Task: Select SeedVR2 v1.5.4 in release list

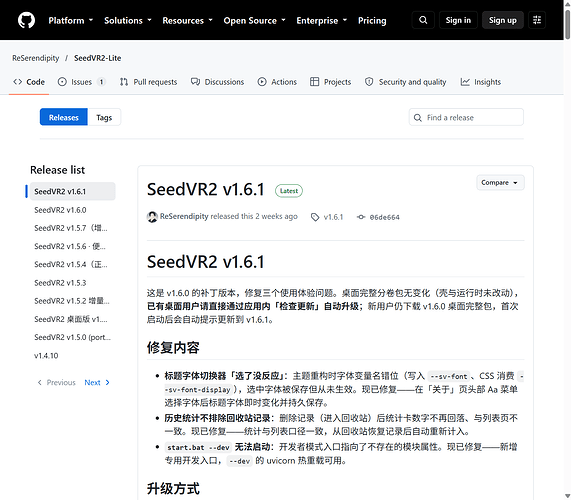Action: pyautogui.click(x=72, y=265)
